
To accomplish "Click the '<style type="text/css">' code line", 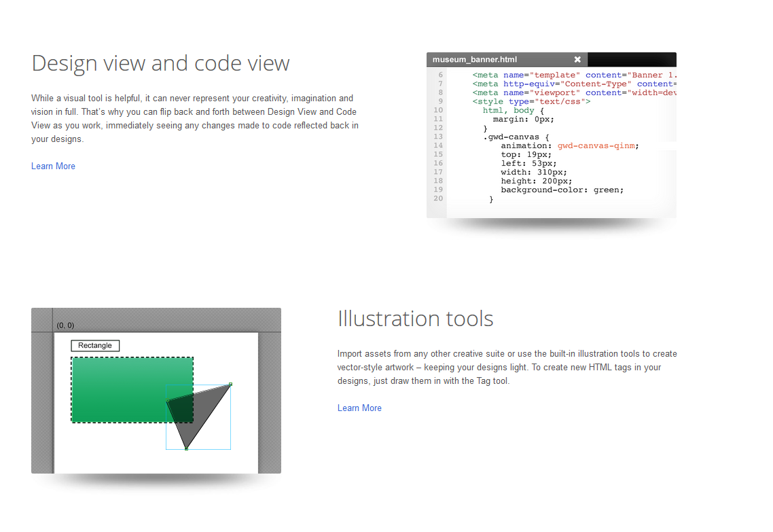I will [531, 101].
